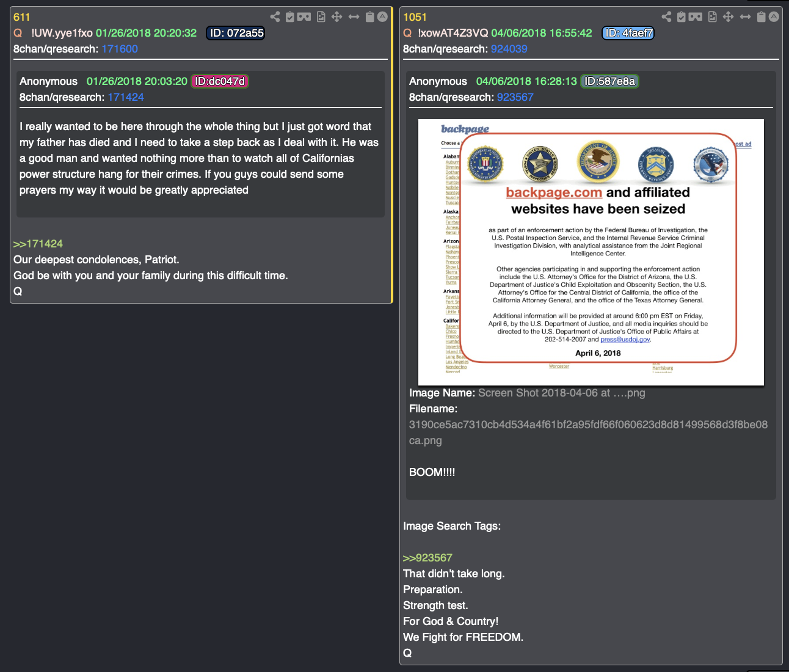Click the blank clipboard icon on post 1051

point(761,16)
